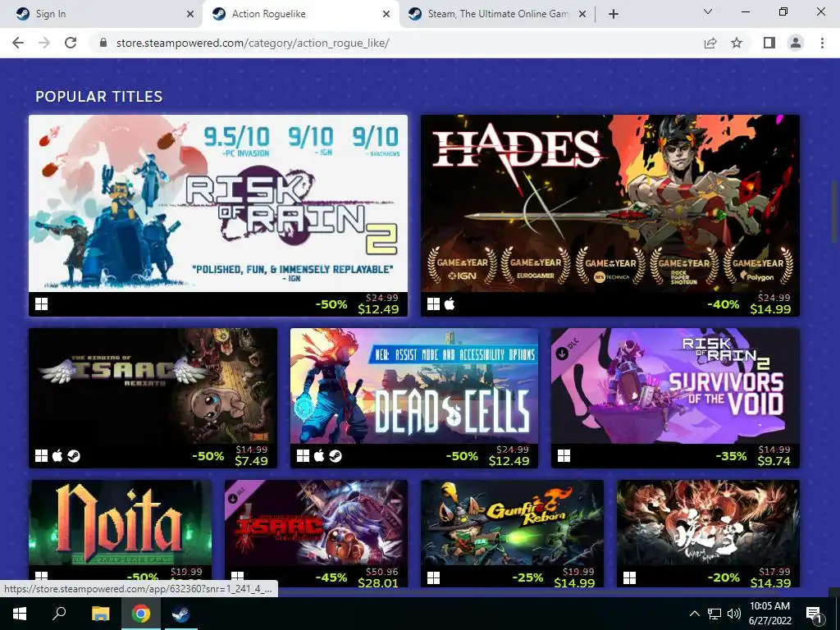
Task: Open the notification center icon
Action: (814, 614)
